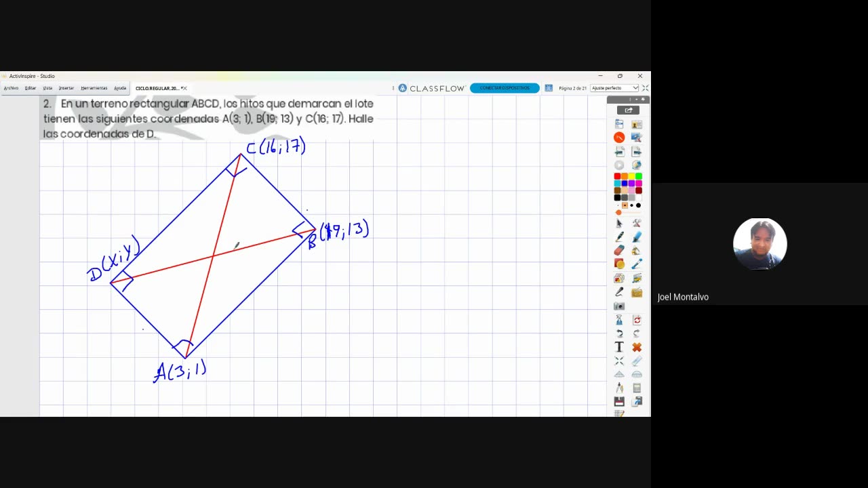The image size is (868, 488).
Task: Open the toolbox options dropdown arrow
Action: pyautogui.click(x=636, y=99)
